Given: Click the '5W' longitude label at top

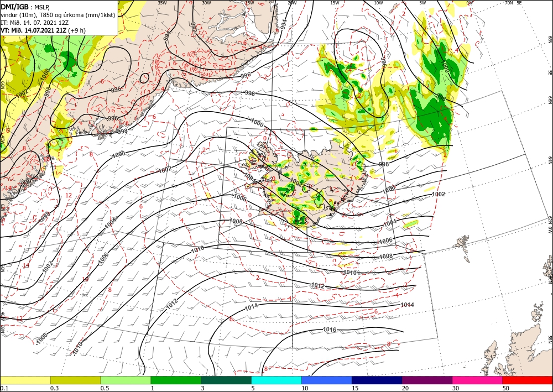Looking at the screenshot, I should (x=422, y=3).
